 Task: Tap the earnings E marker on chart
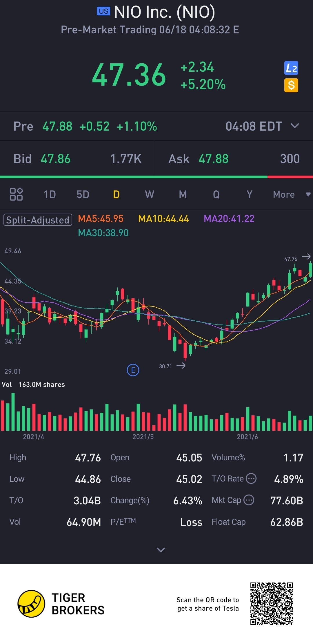click(x=133, y=370)
